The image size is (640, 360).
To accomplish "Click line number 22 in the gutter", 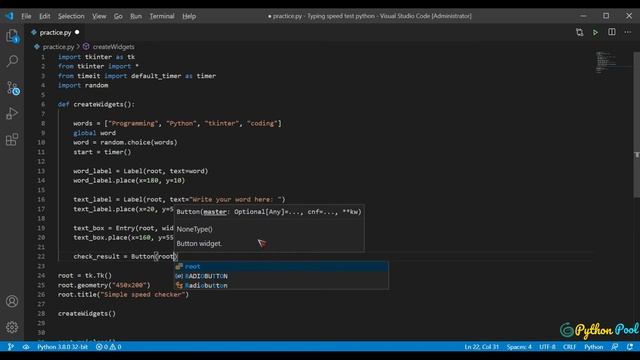I will coord(41,256).
